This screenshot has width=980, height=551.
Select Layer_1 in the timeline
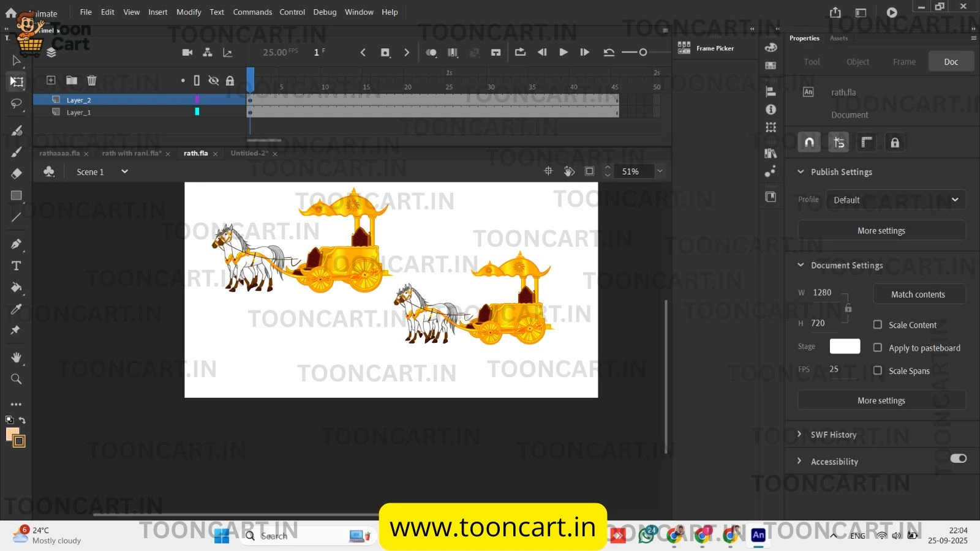[x=78, y=113]
